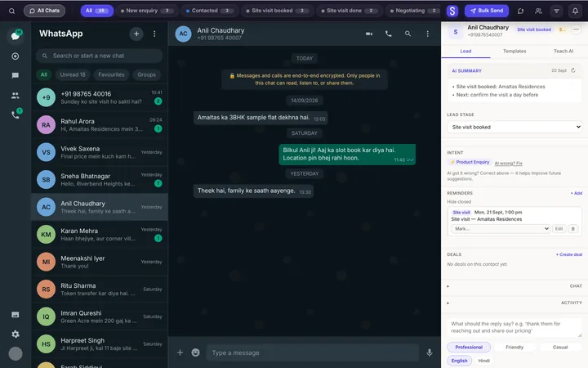Image resolution: width=588 pixels, height=368 pixels.
Task: Open WhatsApp list three-dot menu
Action: click(154, 34)
